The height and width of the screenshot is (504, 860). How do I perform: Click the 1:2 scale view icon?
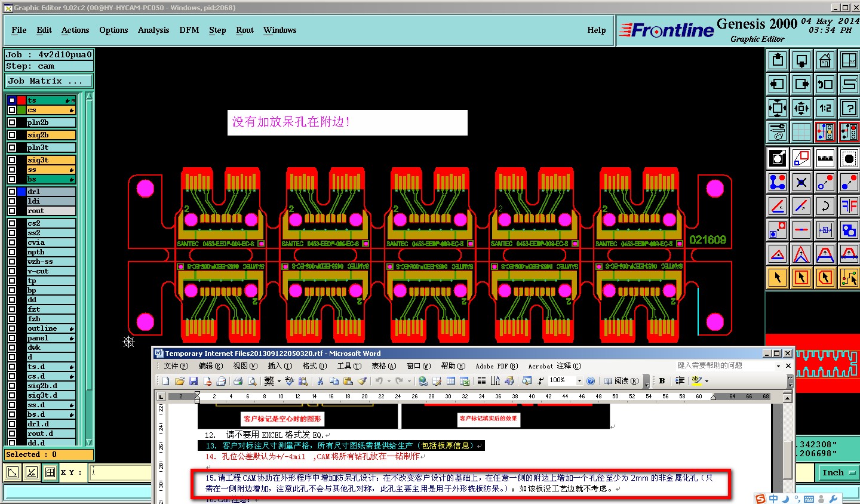coord(825,108)
